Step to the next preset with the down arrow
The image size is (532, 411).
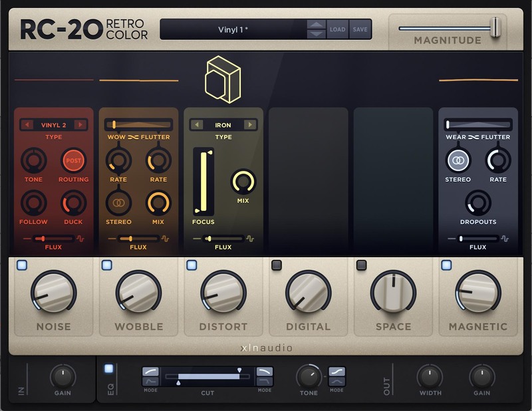click(x=316, y=34)
